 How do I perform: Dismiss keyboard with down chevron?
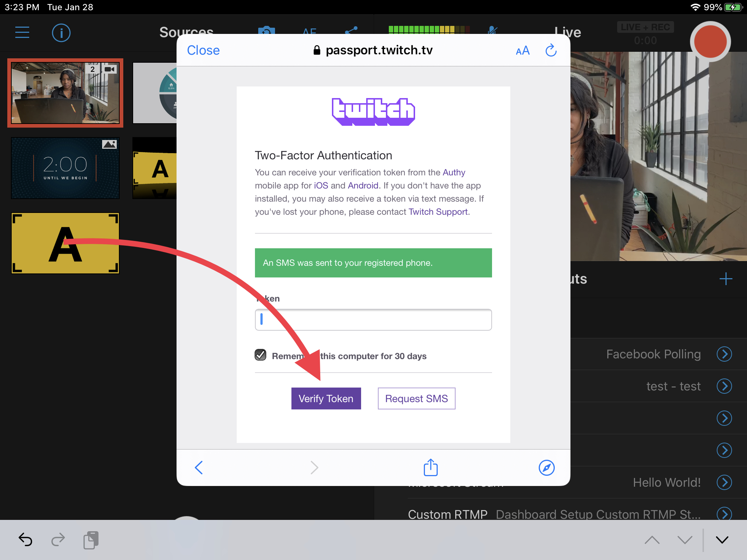[722, 540]
